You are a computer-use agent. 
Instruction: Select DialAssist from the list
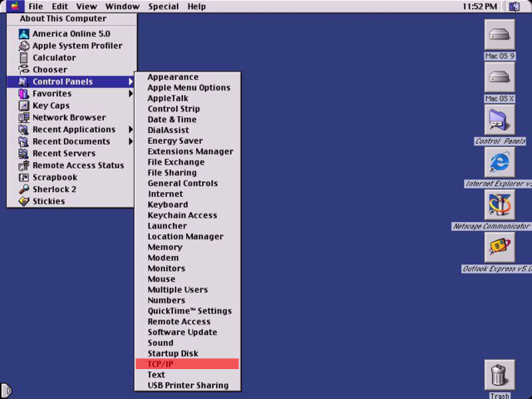(x=187, y=131)
